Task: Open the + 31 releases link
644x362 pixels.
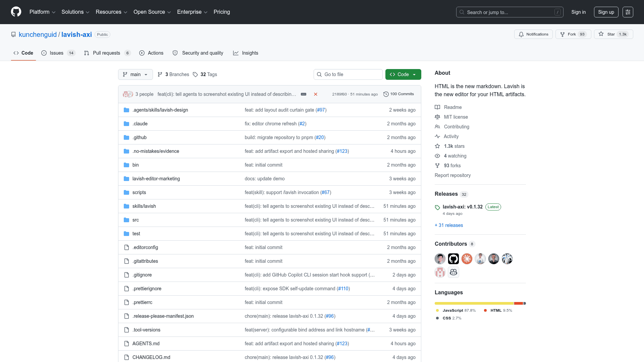Action: [x=449, y=225]
